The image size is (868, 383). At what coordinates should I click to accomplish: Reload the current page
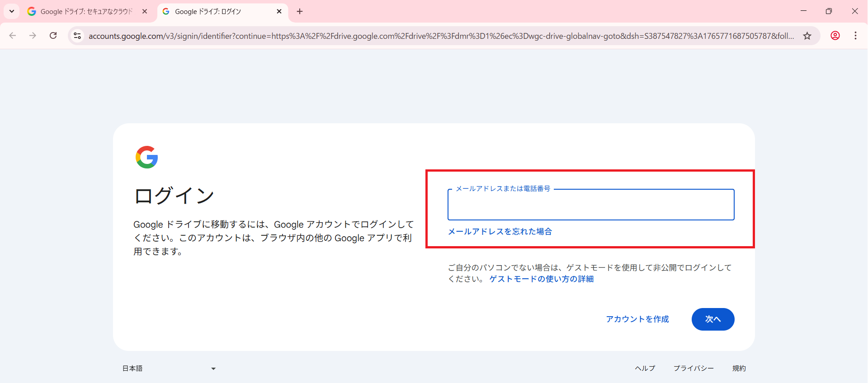(x=53, y=36)
